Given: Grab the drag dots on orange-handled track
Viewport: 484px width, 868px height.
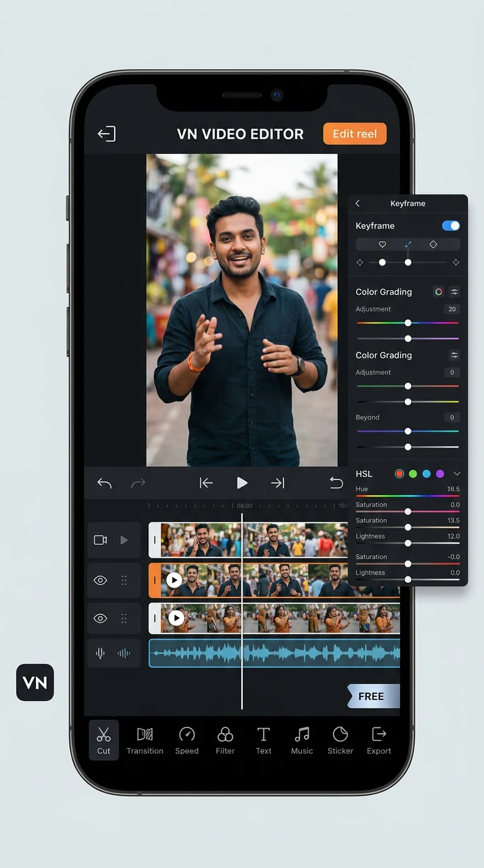Looking at the screenshot, I should [124, 580].
